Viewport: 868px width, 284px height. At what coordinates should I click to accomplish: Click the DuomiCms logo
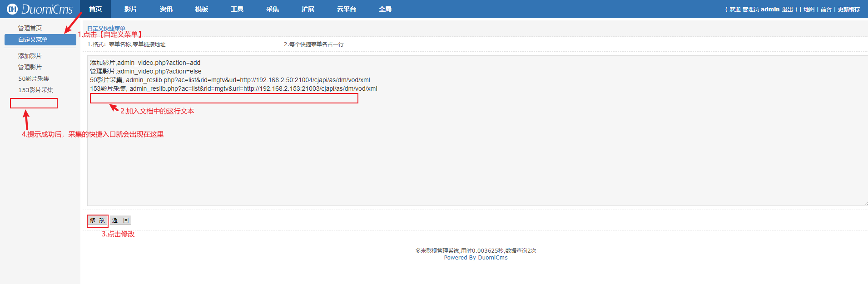coord(40,9)
